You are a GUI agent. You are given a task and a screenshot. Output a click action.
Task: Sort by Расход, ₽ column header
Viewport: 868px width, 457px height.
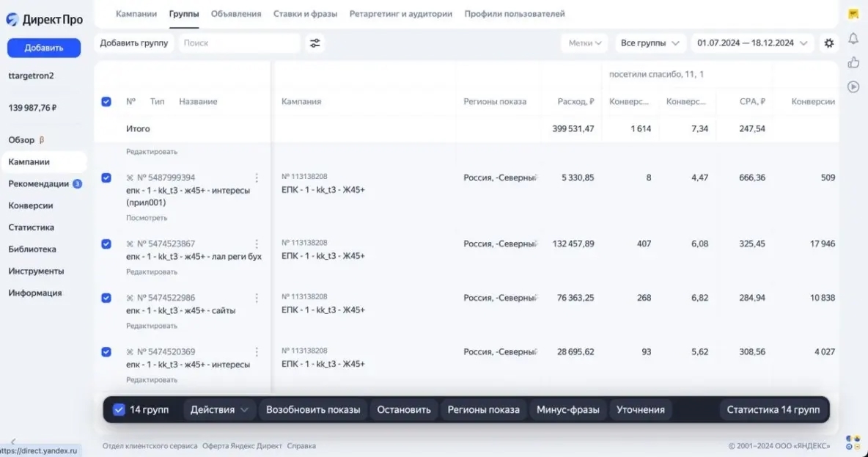[x=575, y=102]
